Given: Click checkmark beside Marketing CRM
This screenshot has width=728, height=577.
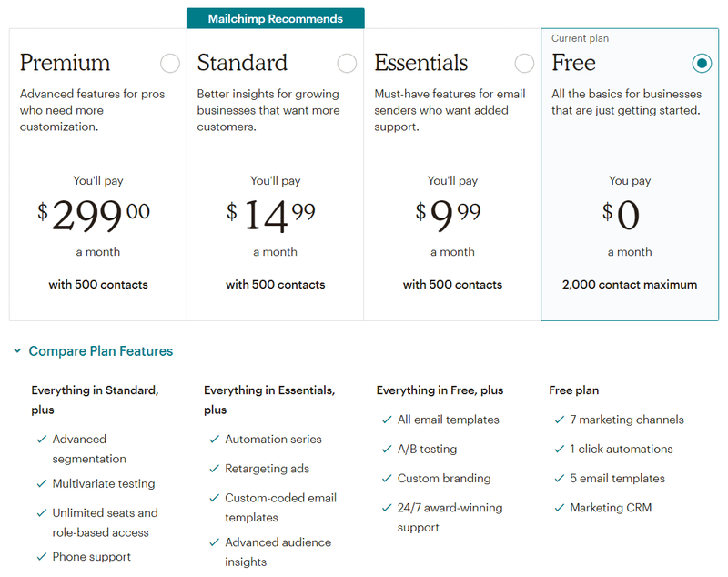Looking at the screenshot, I should (560, 508).
